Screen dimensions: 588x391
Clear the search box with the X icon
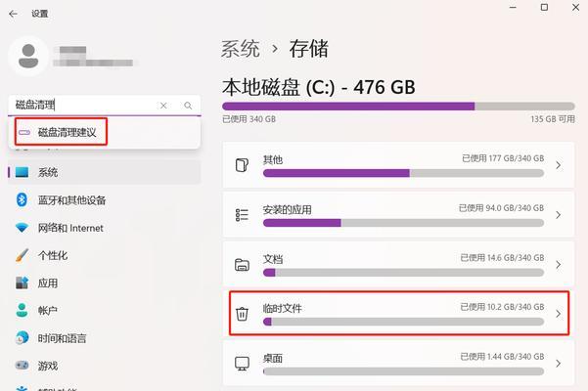[163, 106]
